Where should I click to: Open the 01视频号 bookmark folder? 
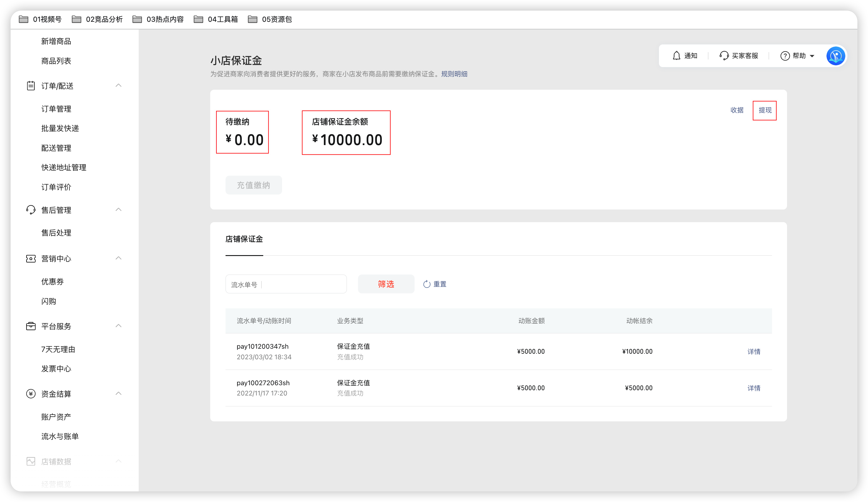coord(40,19)
